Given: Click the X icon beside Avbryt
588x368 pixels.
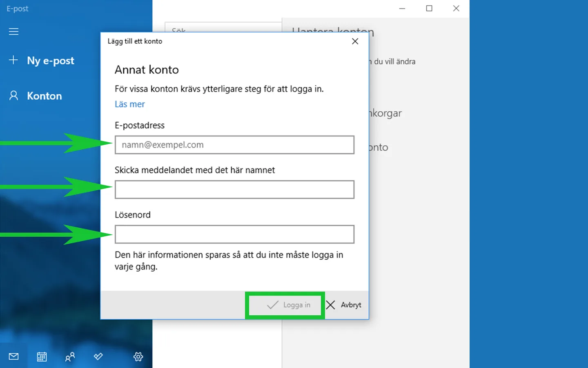Looking at the screenshot, I should coord(331,305).
